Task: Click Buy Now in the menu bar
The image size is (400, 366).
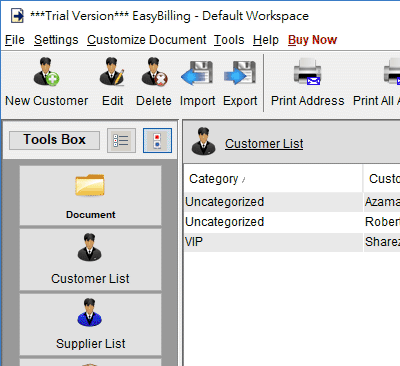Action: click(x=312, y=40)
